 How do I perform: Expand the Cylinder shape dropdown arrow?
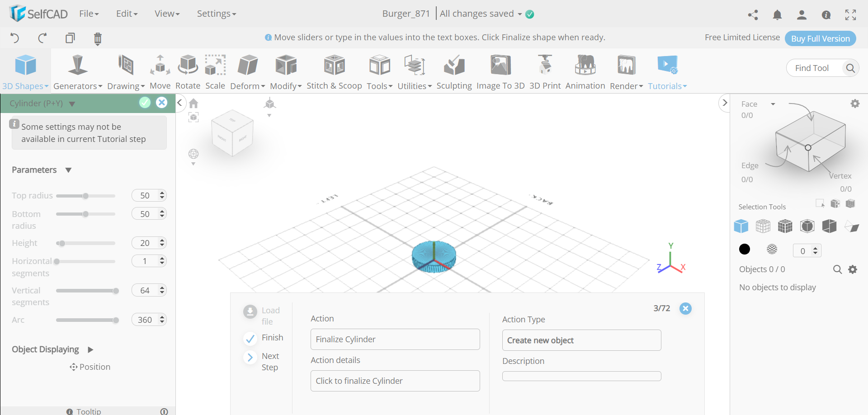pos(72,104)
